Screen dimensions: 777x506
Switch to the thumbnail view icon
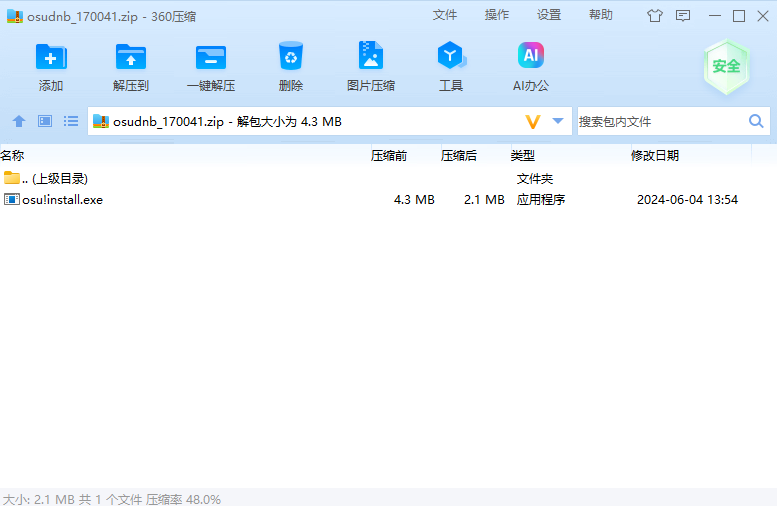click(x=45, y=121)
